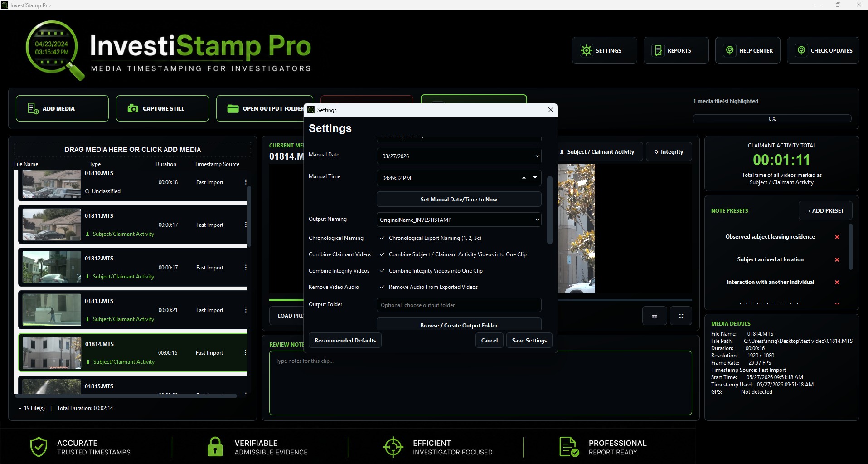Restore Recommended Defaults
This screenshot has height=464, width=868.
(x=345, y=340)
